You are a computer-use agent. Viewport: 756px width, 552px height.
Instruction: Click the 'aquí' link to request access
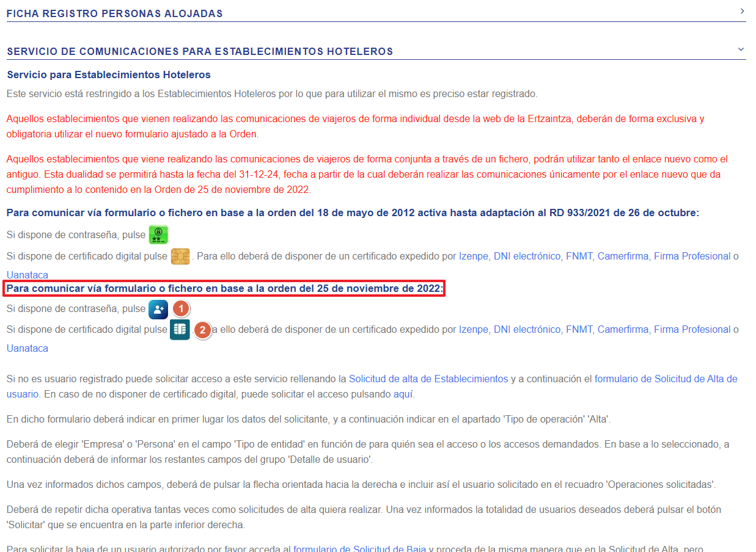pyautogui.click(x=403, y=394)
